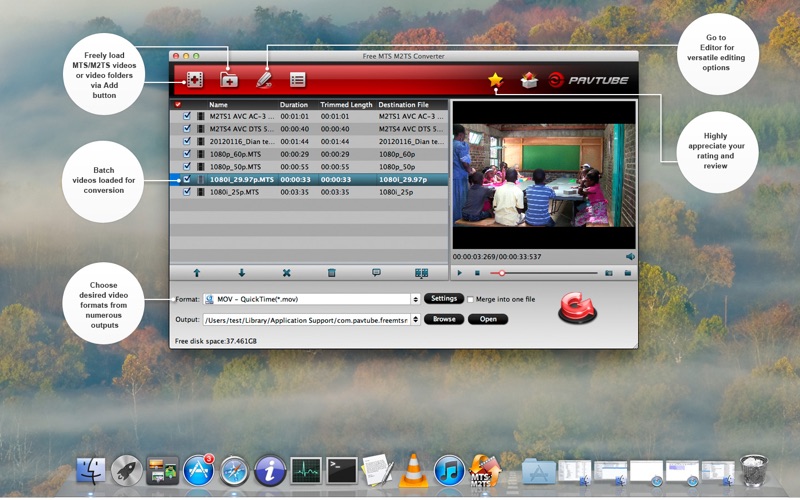The image size is (800, 500).
Task: Open Launchpad rocket in the dock
Action: [127, 470]
